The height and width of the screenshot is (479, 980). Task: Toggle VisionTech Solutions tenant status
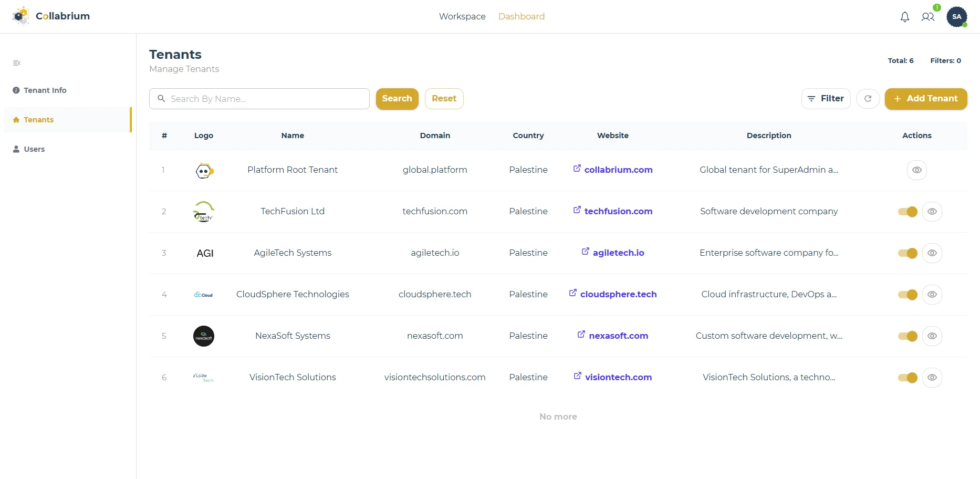pyautogui.click(x=908, y=378)
